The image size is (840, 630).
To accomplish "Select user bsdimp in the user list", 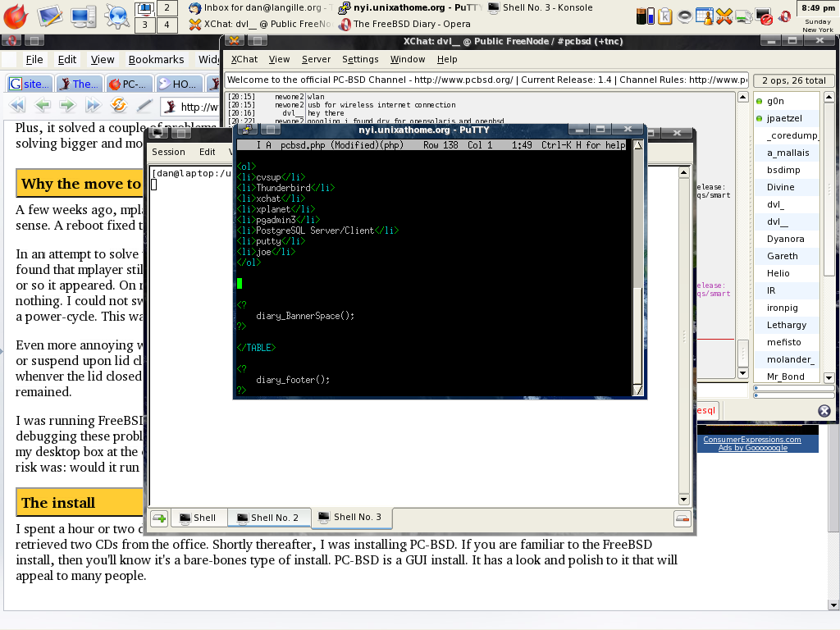I will [787, 170].
